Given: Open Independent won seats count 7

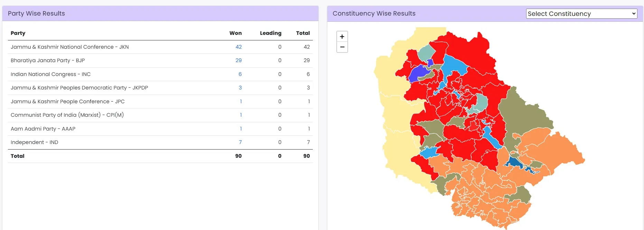Looking at the screenshot, I should 240,142.
